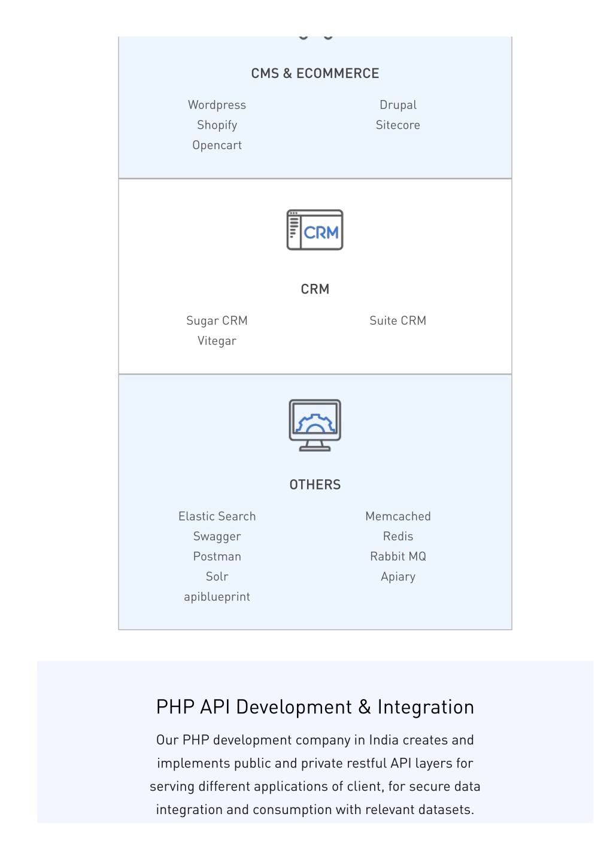Click the Suite CRM entry

tap(398, 320)
